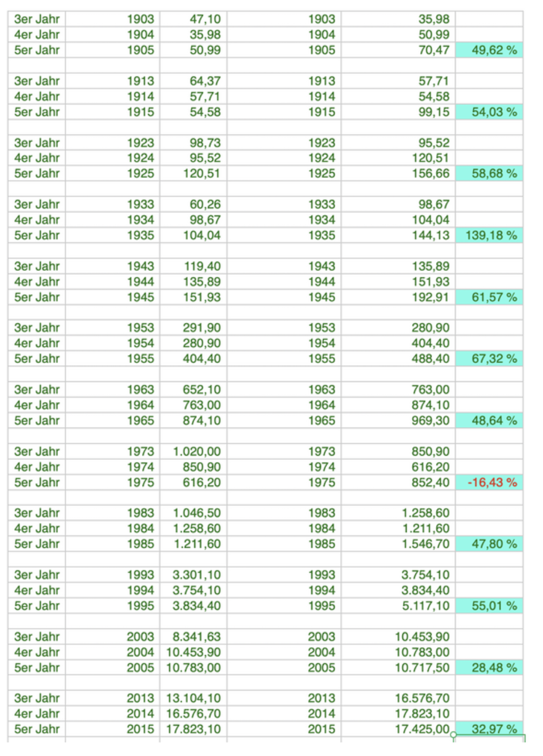Click the cell showing 54,03 %
Image resolution: width=543 pixels, height=756 pixels.
pyautogui.click(x=489, y=112)
